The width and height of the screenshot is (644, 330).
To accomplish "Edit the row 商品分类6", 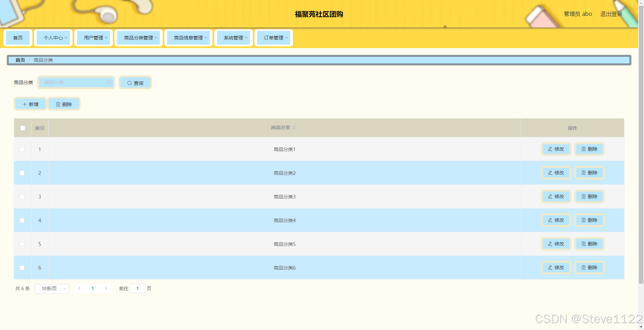I will pos(556,268).
